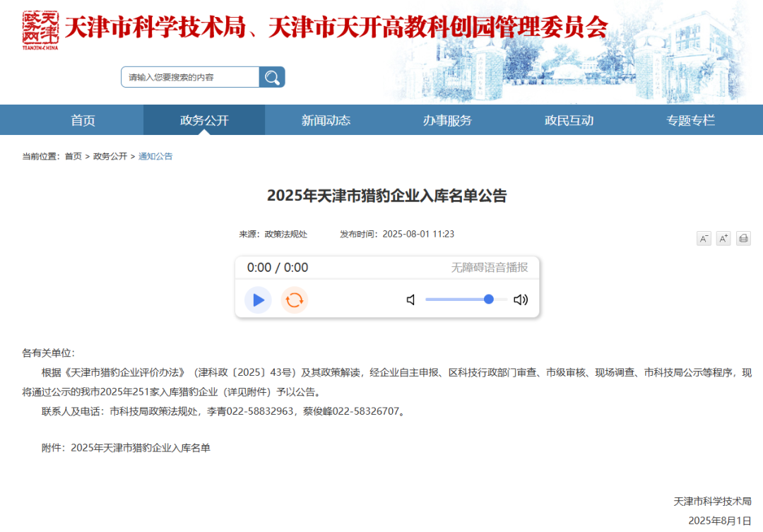The image size is (763, 532).
Task: Decrease font size with the A- icon
Action: point(703,239)
